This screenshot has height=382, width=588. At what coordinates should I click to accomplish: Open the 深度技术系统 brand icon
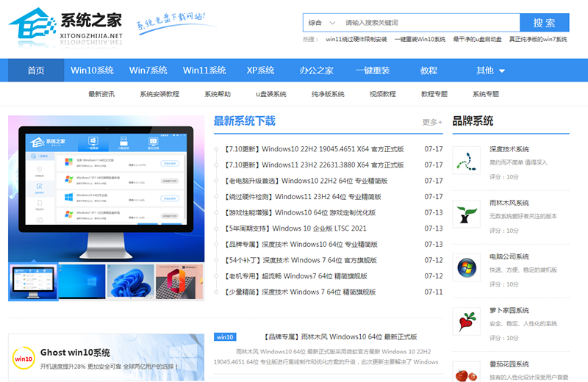pos(466,160)
